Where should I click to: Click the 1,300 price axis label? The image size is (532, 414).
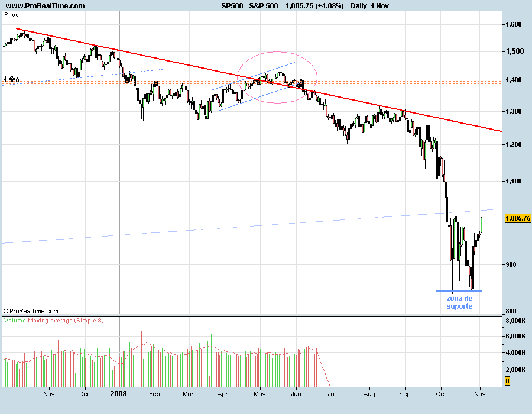pos(514,111)
